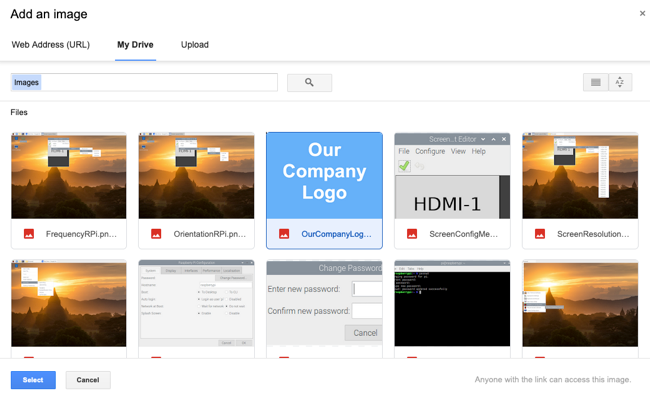The image size is (650, 395).
Task: Confirm with the blue Select button
Action: (x=33, y=380)
